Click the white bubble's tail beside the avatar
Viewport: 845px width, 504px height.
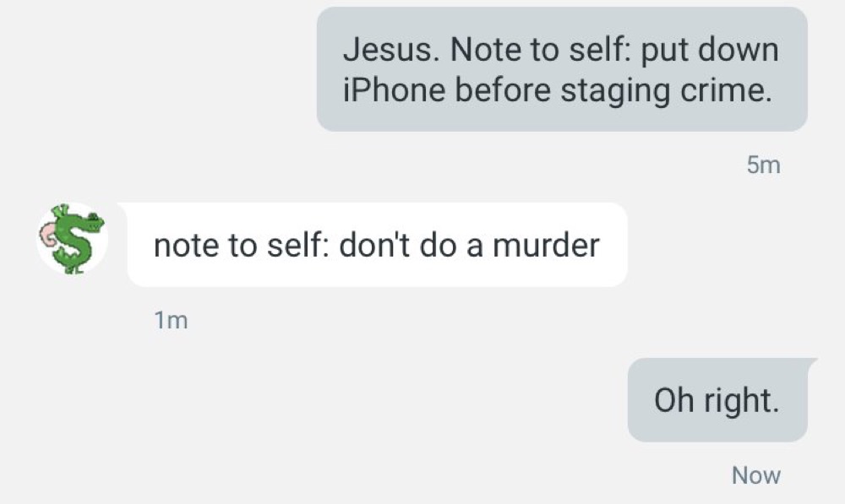pyautogui.click(x=123, y=207)
